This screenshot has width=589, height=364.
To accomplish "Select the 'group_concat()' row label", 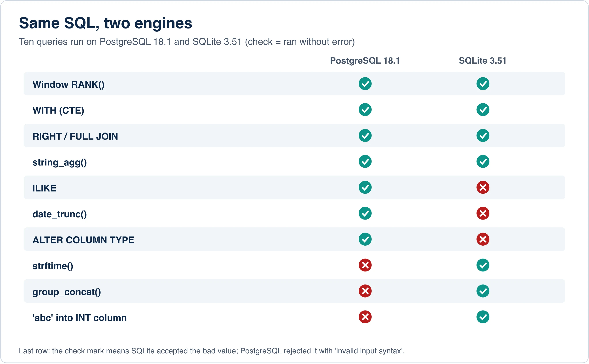I will (67, 292).
